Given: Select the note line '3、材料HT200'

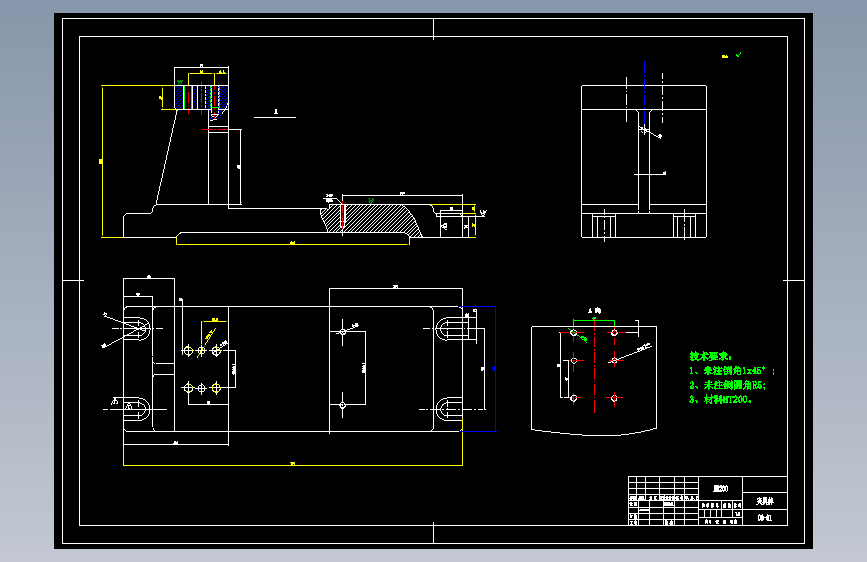Looking at the screenshot, I should (720, 399).
